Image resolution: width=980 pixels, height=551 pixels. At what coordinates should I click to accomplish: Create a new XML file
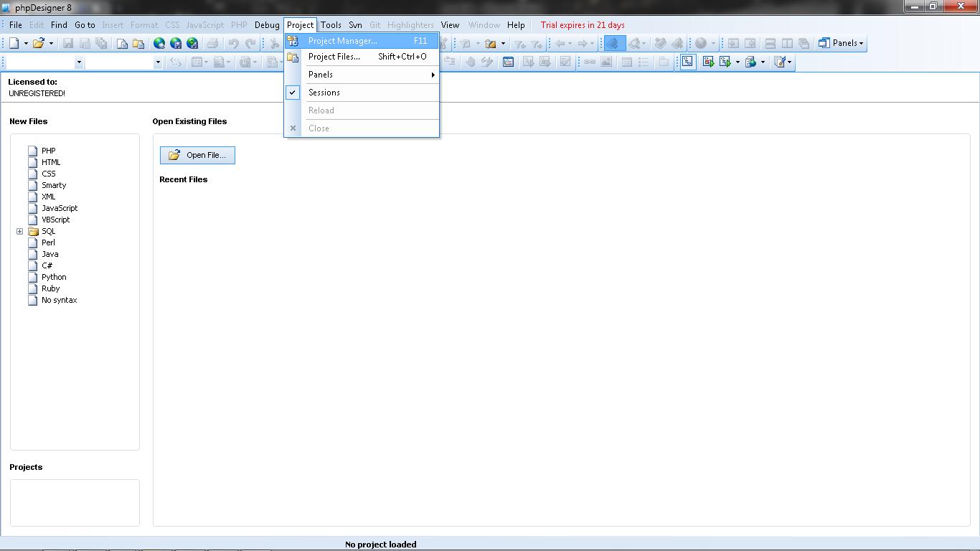pyautogui.click(x=48, y=197)
